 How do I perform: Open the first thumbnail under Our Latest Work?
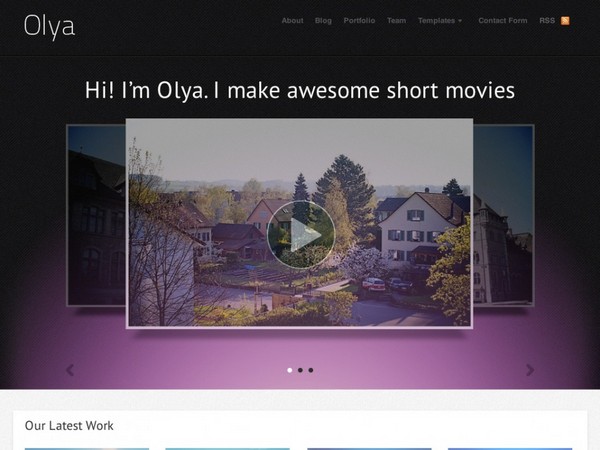tap(87, 447)
